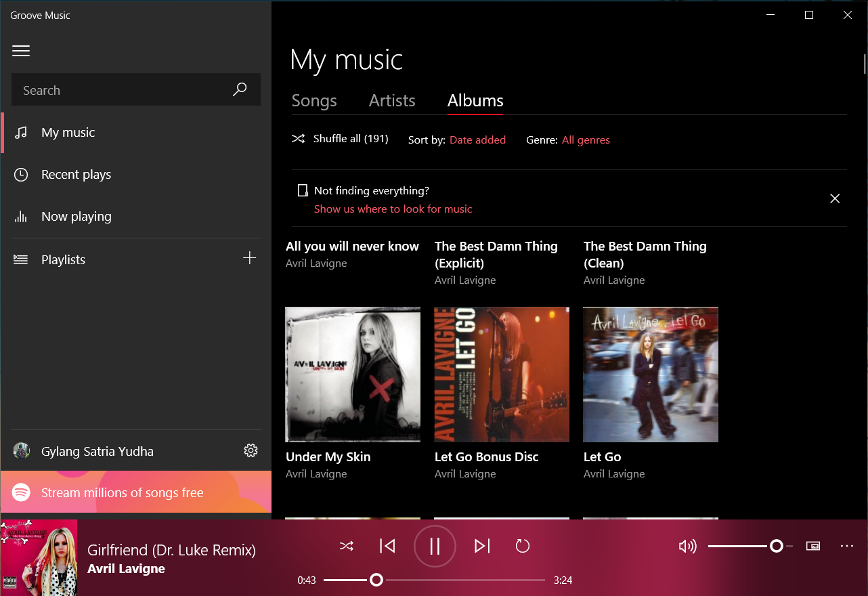Open the Sort by Date added dropdown

click(x=477, y=140)
